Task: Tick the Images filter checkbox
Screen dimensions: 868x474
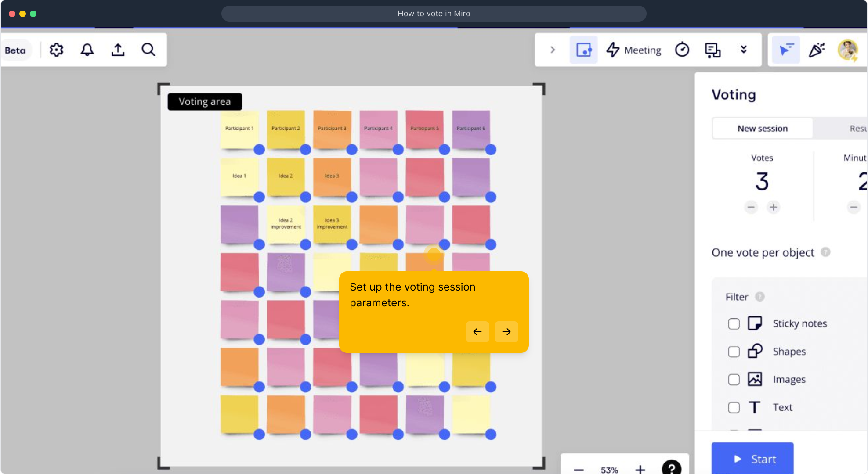Action: (734, 379)
